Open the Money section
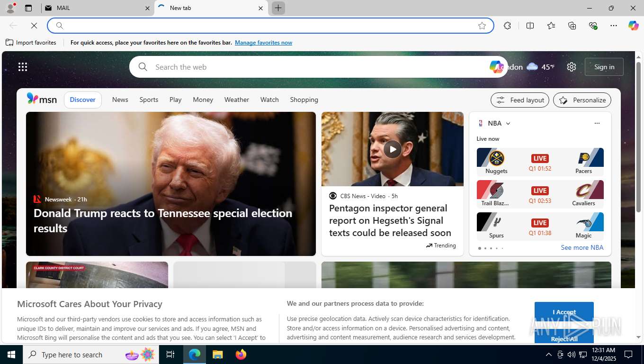This screenshot has height=364, width=644. pos(203,100)
